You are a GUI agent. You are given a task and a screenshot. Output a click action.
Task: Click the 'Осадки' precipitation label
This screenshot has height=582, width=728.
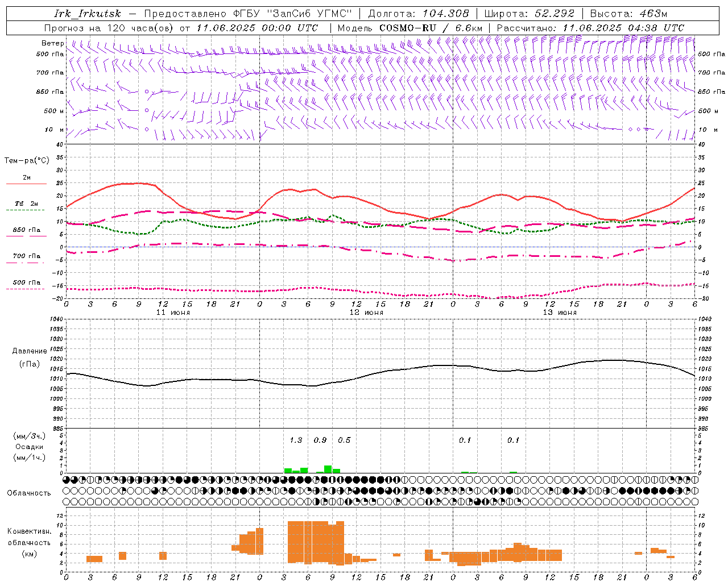pyautogui.click(x=30, y=447)
